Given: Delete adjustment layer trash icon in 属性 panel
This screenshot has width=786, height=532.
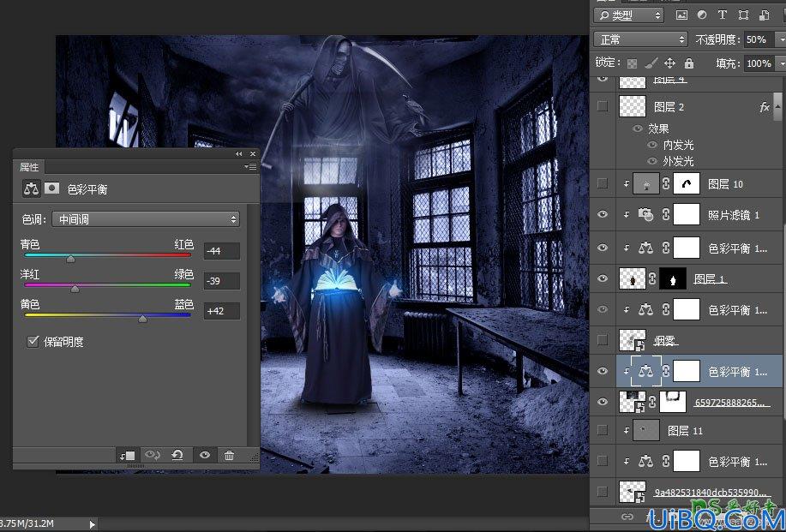Looking at the screenshot, I should 229,455.
